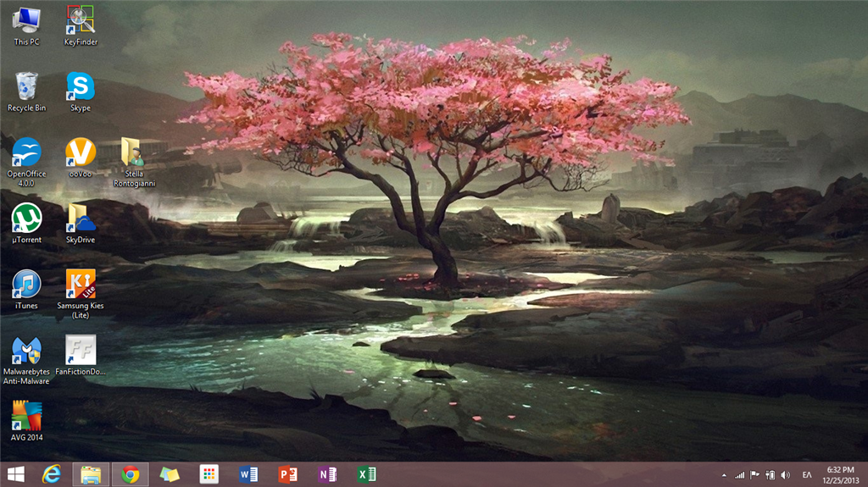Select the FanFictionDo... shortcut icon
The height and width of the screenshot is (487, 868).
pos(81,355)
